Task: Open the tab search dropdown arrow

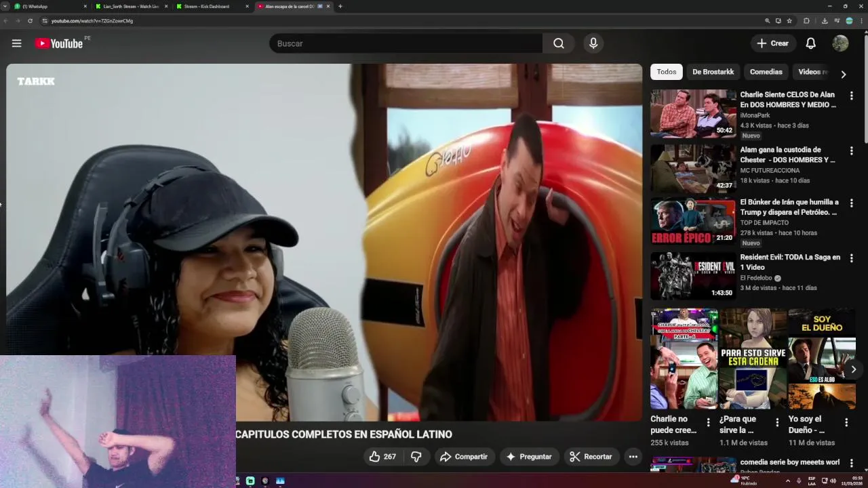Action: pos(5,6)
